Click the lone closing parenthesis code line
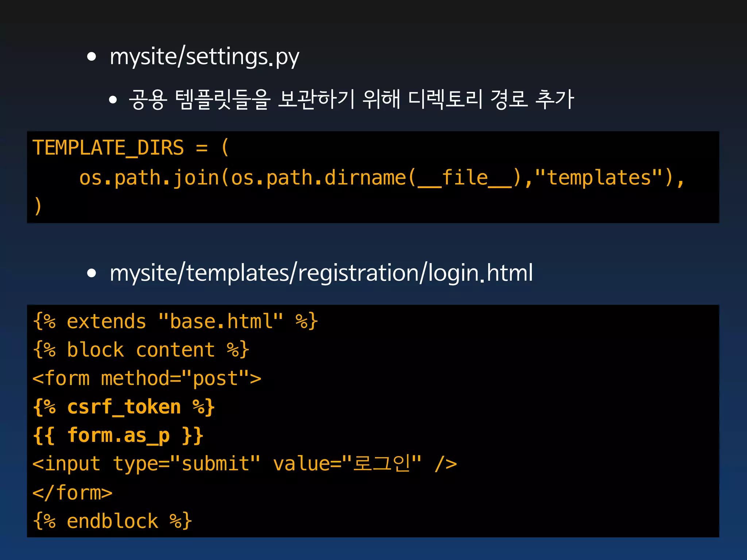Screen dimensions: 747x560 point(38,206)
